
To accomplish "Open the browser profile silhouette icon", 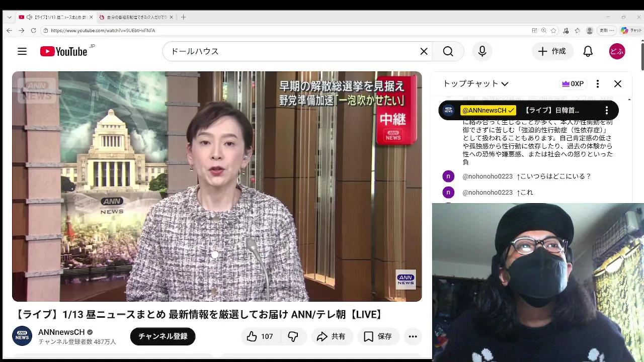I will (590, 31).
